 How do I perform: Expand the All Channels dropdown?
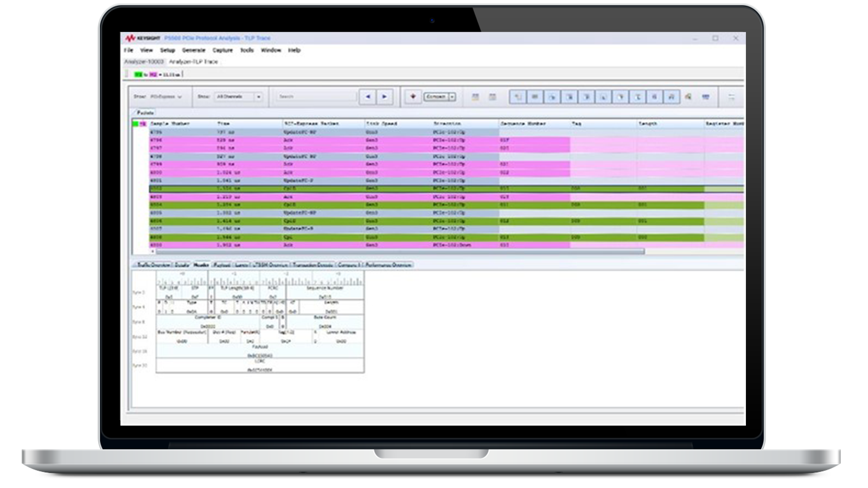239,97
